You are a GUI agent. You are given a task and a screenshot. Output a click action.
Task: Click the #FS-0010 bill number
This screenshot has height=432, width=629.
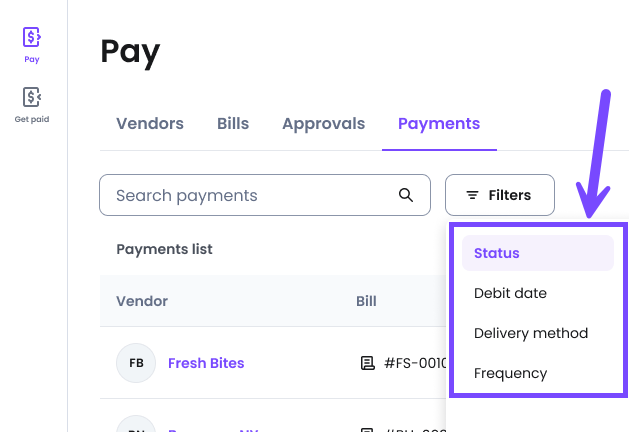tap(414, 363)
